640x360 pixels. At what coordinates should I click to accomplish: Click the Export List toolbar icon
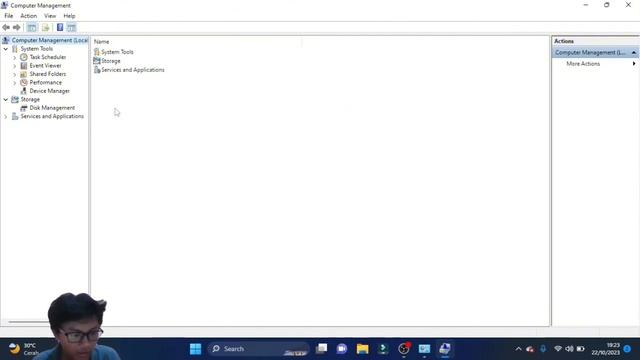[x=45, y=27]
